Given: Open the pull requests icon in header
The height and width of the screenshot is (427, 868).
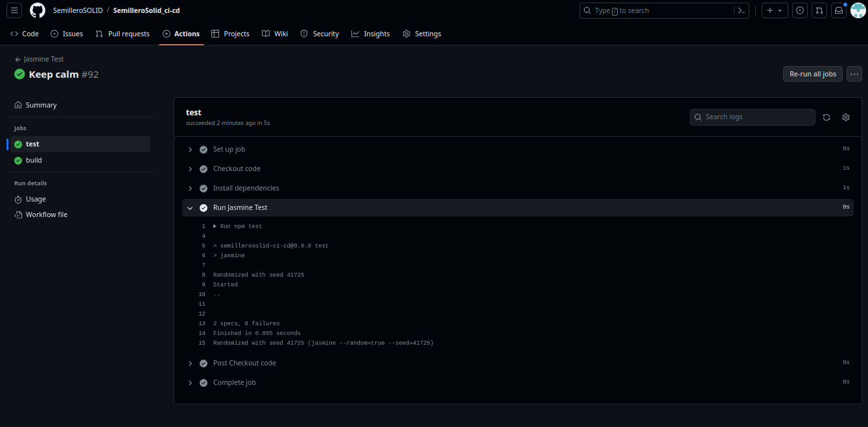Looking at the screenshot, I should 819,10.
